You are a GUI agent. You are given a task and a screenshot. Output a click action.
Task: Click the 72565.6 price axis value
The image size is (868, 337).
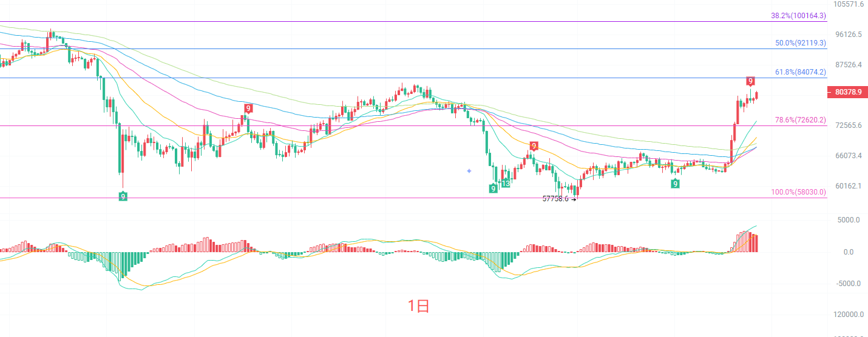[x=849, y=125]
